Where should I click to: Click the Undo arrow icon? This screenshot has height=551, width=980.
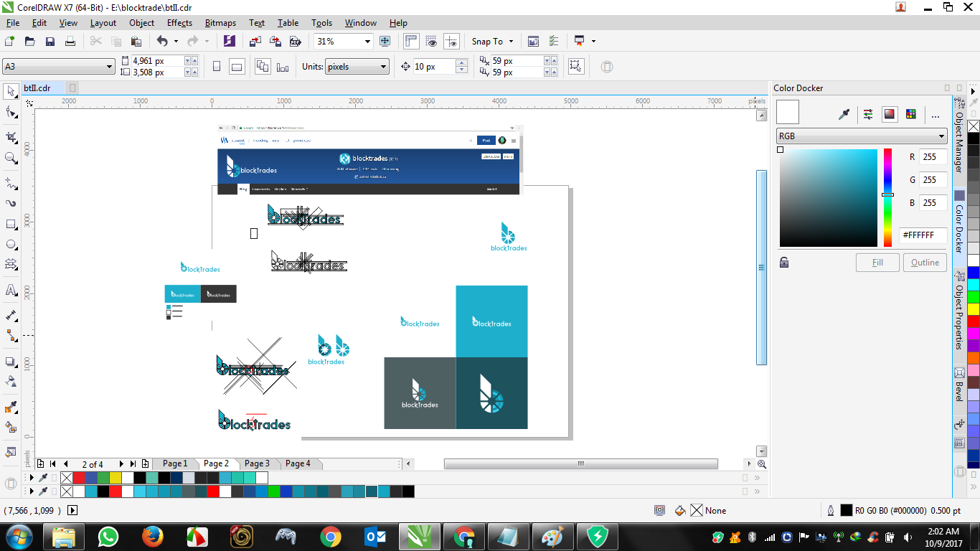tap(161, 42)
